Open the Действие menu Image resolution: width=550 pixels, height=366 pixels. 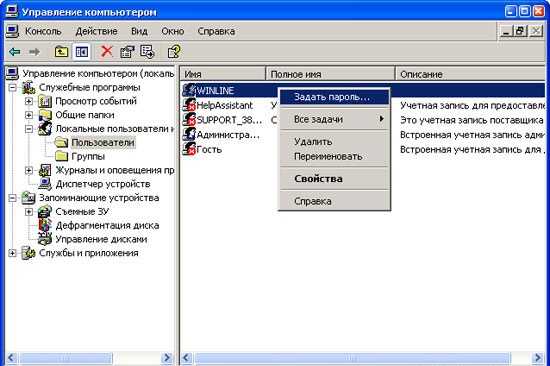coord(96,31)
